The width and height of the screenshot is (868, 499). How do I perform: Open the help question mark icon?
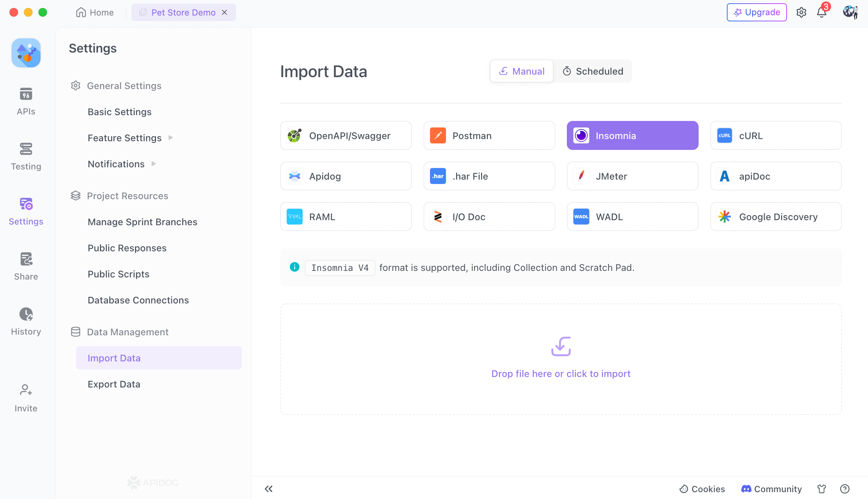click(844, 489)
